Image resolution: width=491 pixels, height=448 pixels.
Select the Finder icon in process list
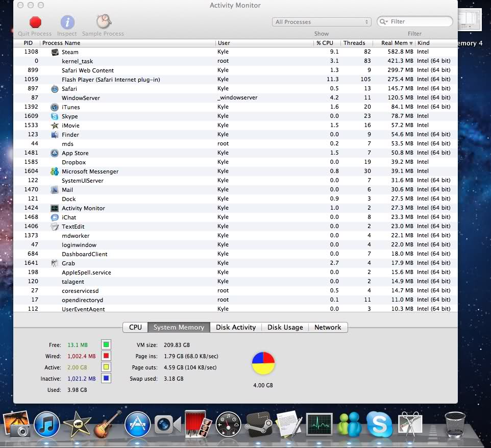(x=55, y=135)
